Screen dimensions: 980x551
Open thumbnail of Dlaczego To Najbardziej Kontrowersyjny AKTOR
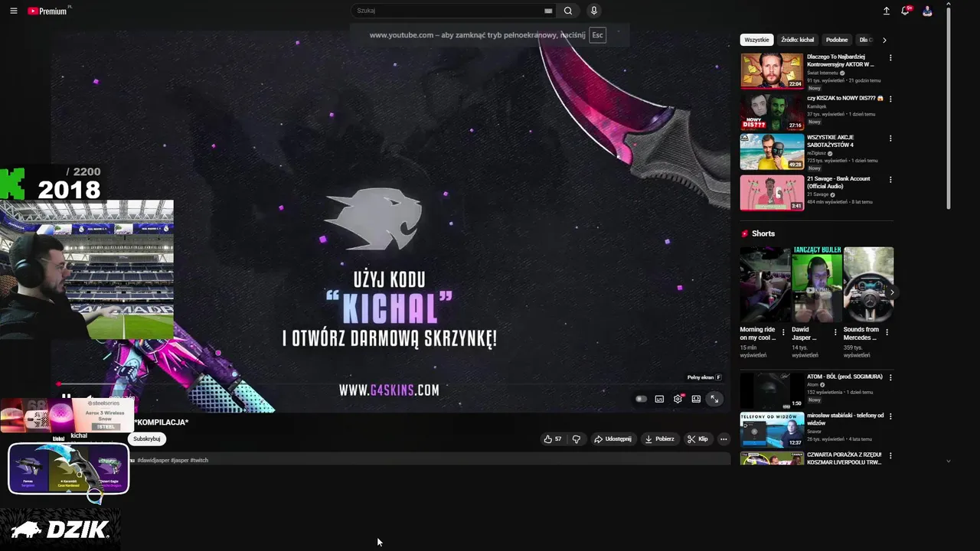772,71
